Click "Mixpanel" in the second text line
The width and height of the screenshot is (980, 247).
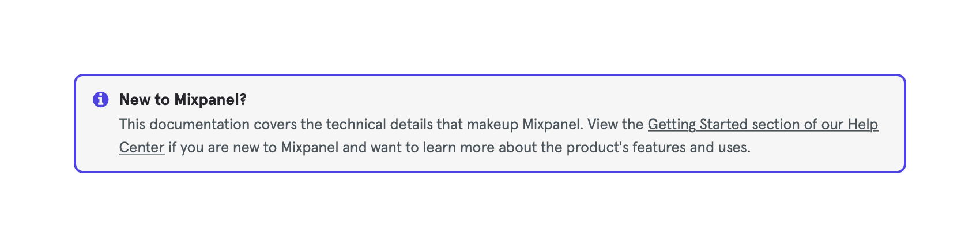[x=310, y=148]
